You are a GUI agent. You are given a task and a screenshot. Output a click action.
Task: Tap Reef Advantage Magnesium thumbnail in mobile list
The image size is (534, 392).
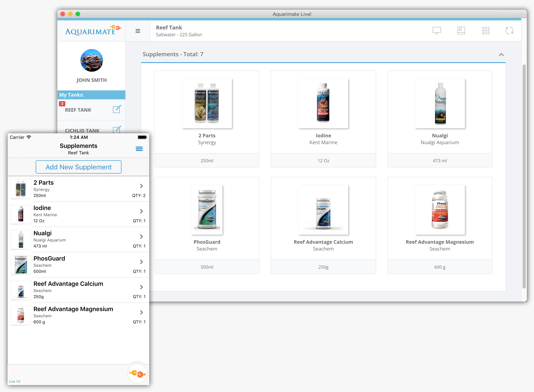21,315
